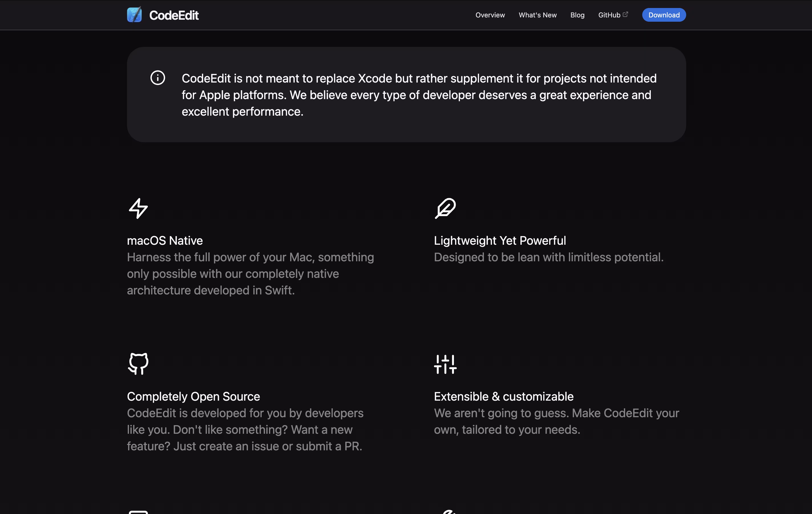Go to the Blog page
Viewport: 812px width, 514px height.
point(577,15)
